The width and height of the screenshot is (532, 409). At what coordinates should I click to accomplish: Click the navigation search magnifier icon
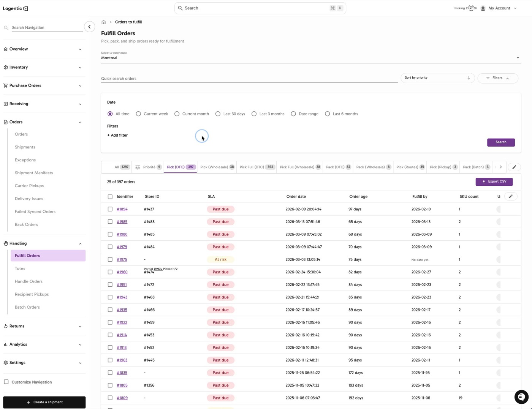click(6, 28)
